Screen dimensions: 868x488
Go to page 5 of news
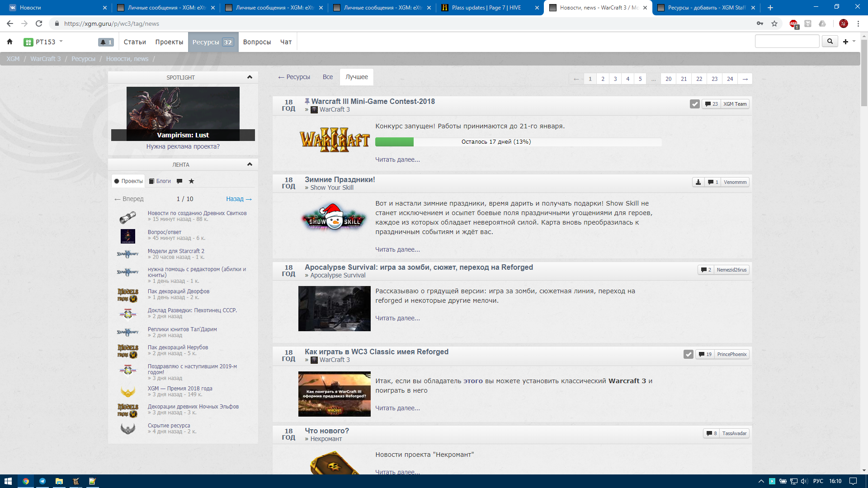click(x=640, y=79)
